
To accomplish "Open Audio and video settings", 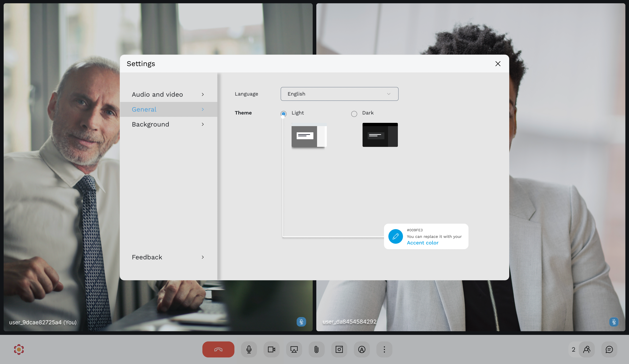I will point(169,94).
